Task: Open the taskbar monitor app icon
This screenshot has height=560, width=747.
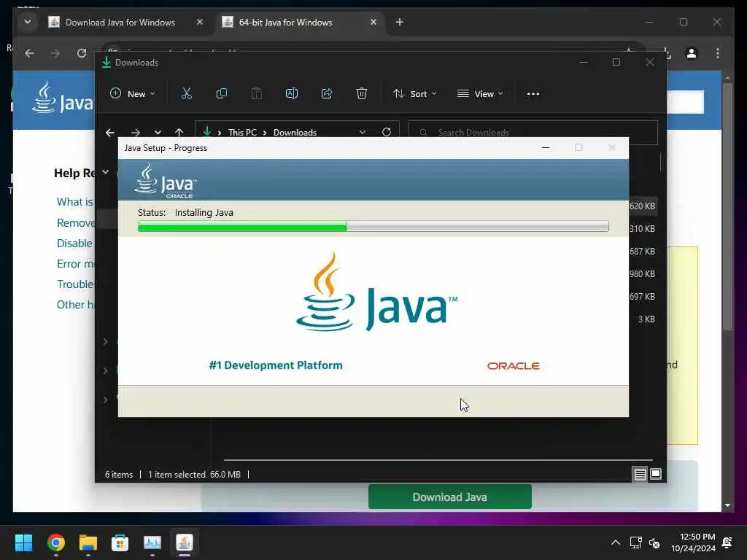Action: 152,542
